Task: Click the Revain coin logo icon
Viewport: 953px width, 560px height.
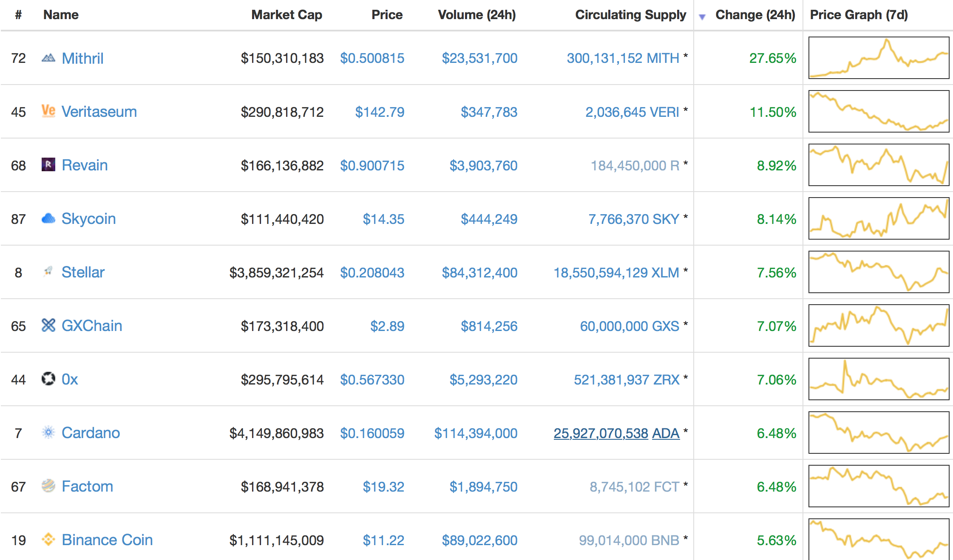Action: click(x=48, y=164)
